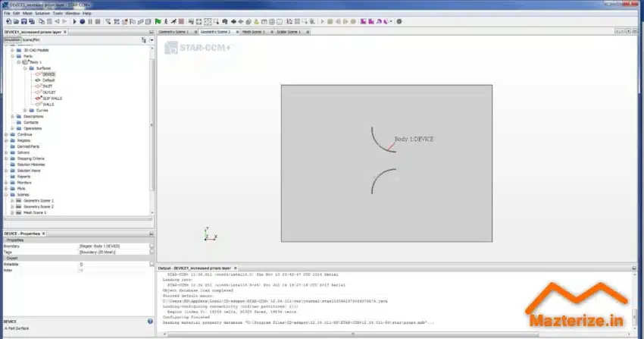The width and height of the screenshot is (644, 339).
Task: Click the blue help question-mark icon
Action: tap(150, 322)
